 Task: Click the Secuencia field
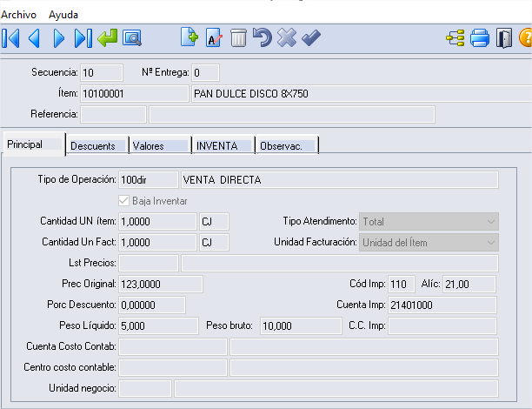click(102, 73)
